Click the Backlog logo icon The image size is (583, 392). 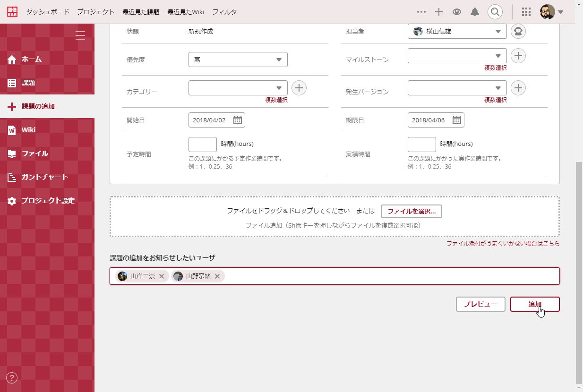[12, 12]
